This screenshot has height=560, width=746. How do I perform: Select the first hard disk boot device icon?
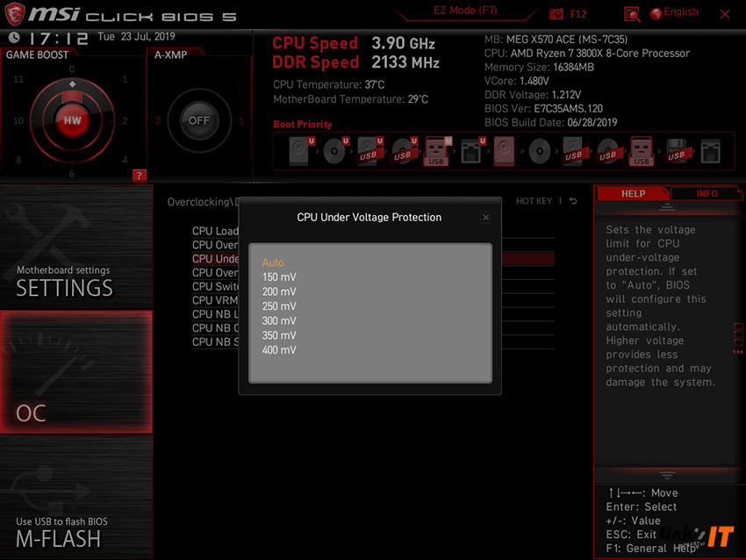[x=300, y=151]
